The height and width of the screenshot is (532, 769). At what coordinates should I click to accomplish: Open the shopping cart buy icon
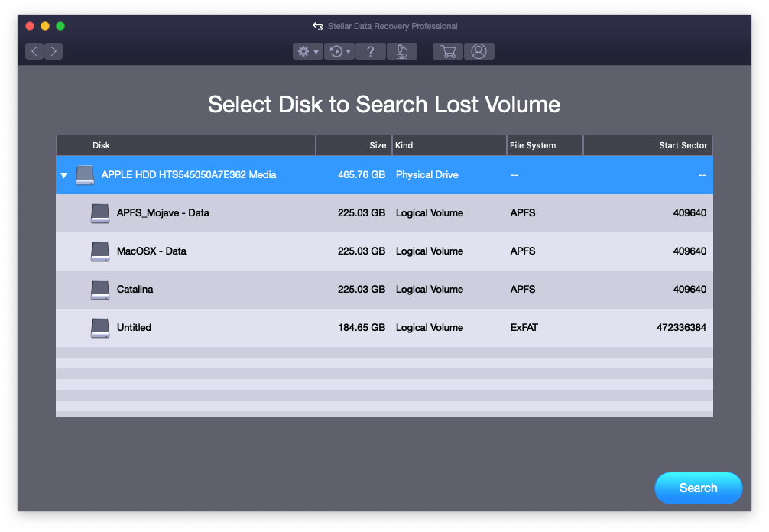pos(448,51)
